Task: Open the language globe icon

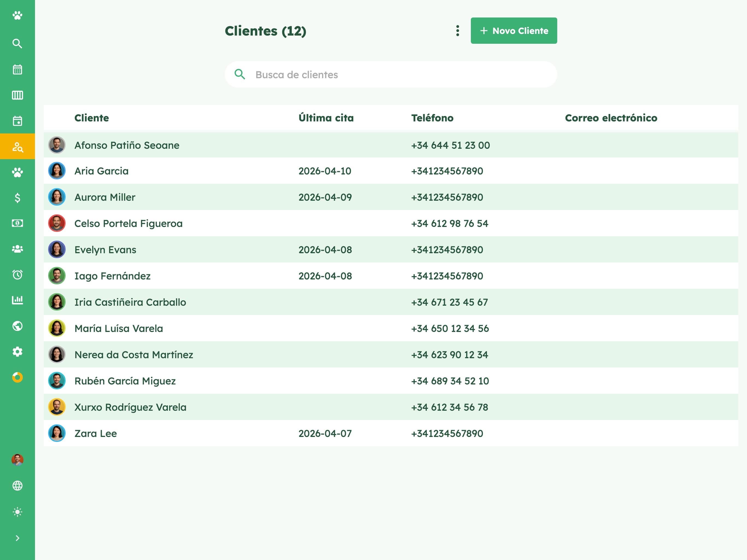Action: (17, 486)
